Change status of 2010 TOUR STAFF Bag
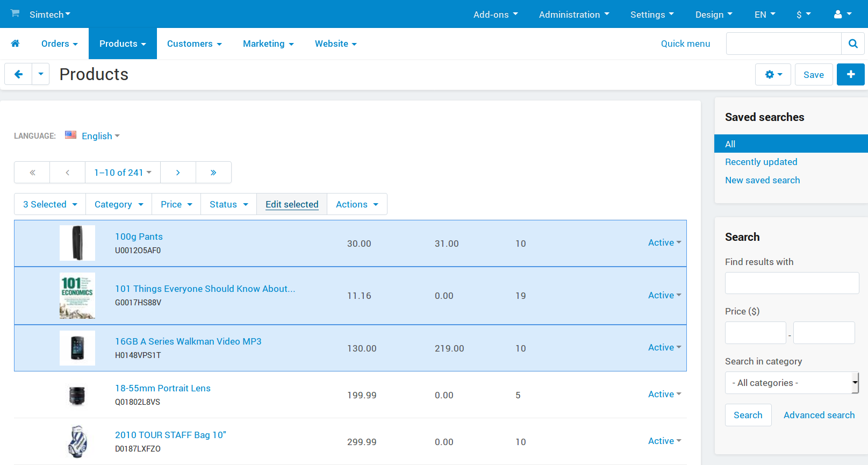Screen dimensions: 868x465 664,441
